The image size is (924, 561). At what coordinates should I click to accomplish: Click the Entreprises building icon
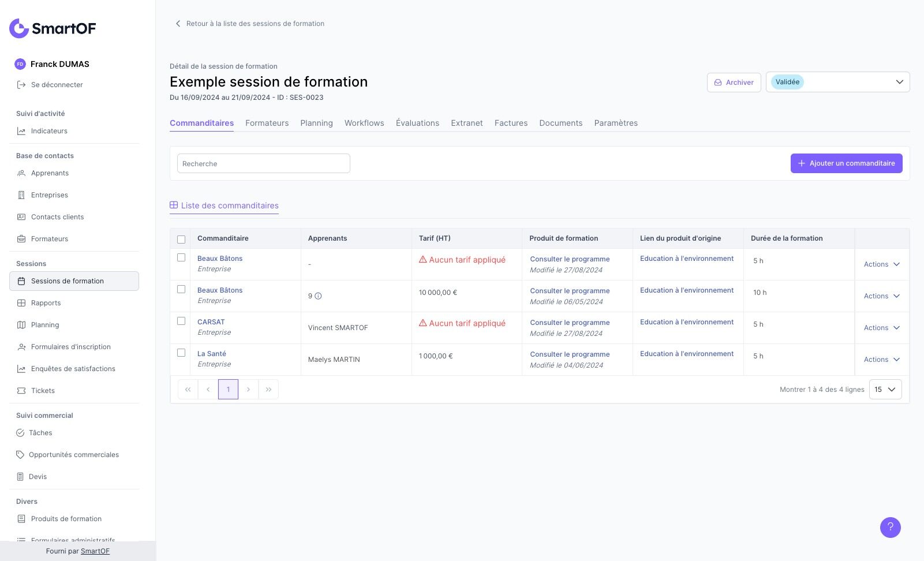click(21, 195)
